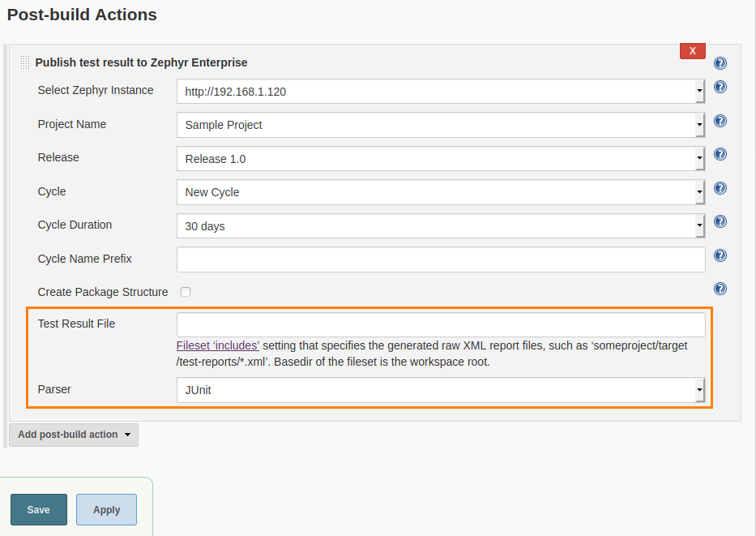Click help icon next to Cycle dropdown
The image size is (756, 536).
(x=720, y=189)
